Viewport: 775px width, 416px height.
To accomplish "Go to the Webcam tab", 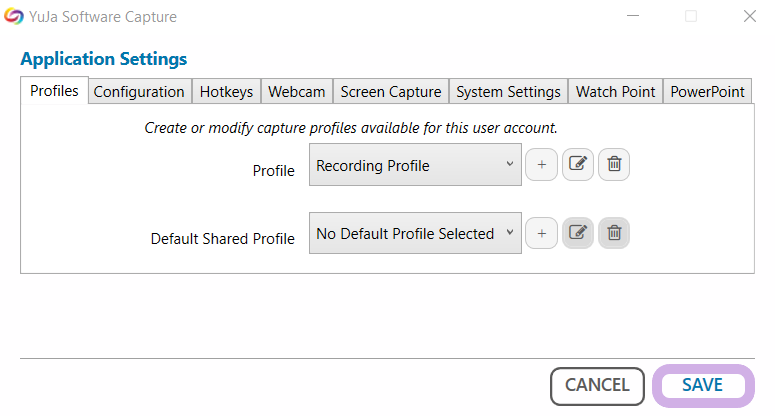I will [x=296, y=91].
